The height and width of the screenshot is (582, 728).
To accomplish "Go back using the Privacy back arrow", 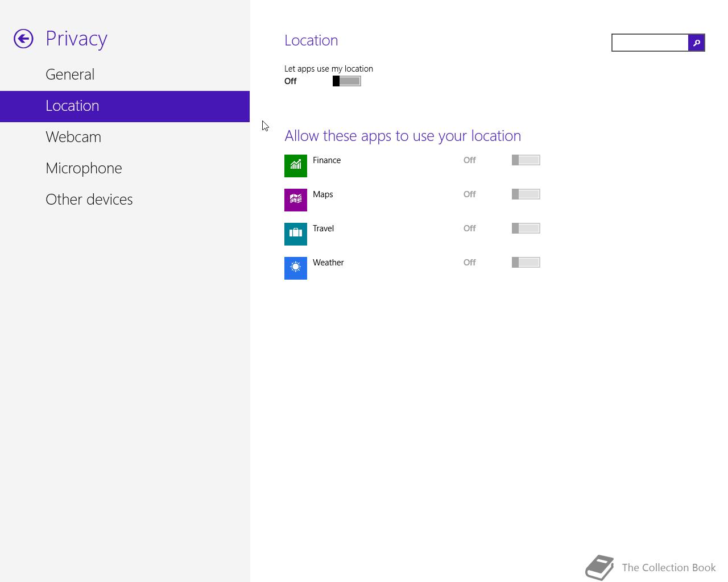I will (23, 39).
